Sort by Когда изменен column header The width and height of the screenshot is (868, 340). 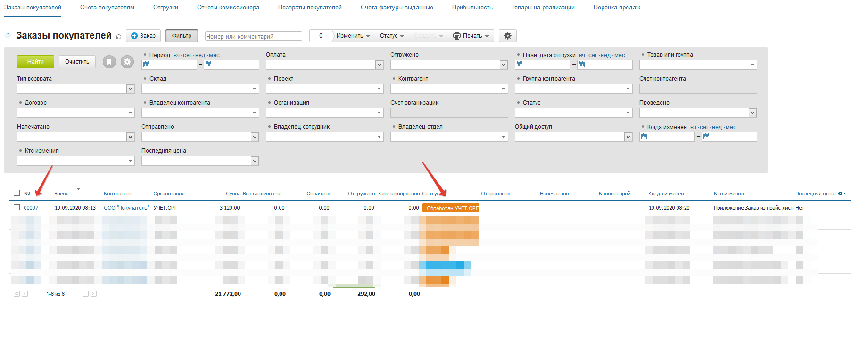point(666,194)
